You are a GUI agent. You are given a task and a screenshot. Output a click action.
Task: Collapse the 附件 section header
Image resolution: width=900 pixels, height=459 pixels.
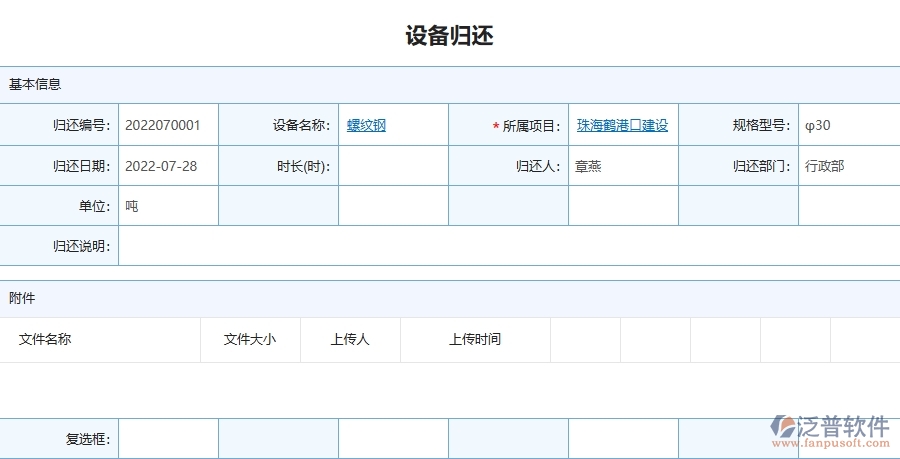click(x=22, y=298)
